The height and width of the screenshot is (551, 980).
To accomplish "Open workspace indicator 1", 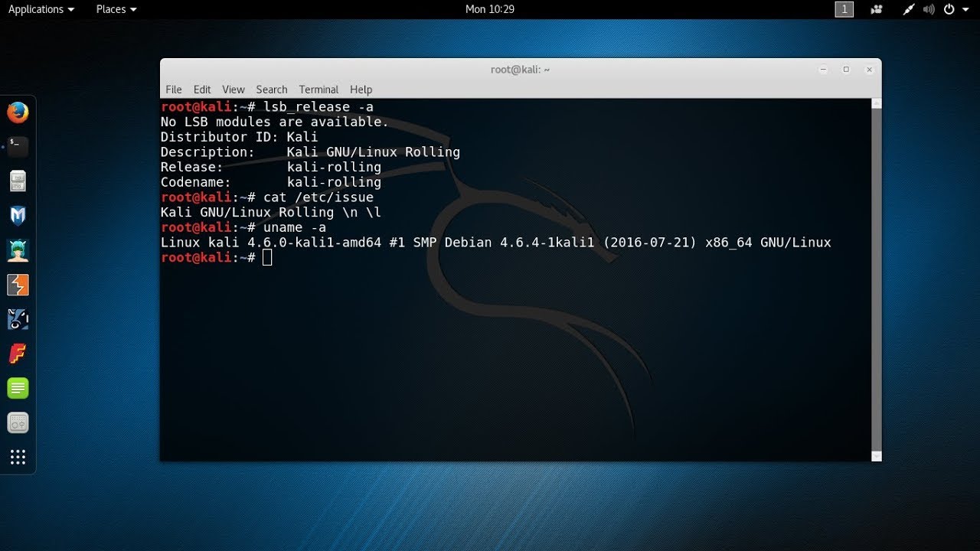I will pos(844,9).
